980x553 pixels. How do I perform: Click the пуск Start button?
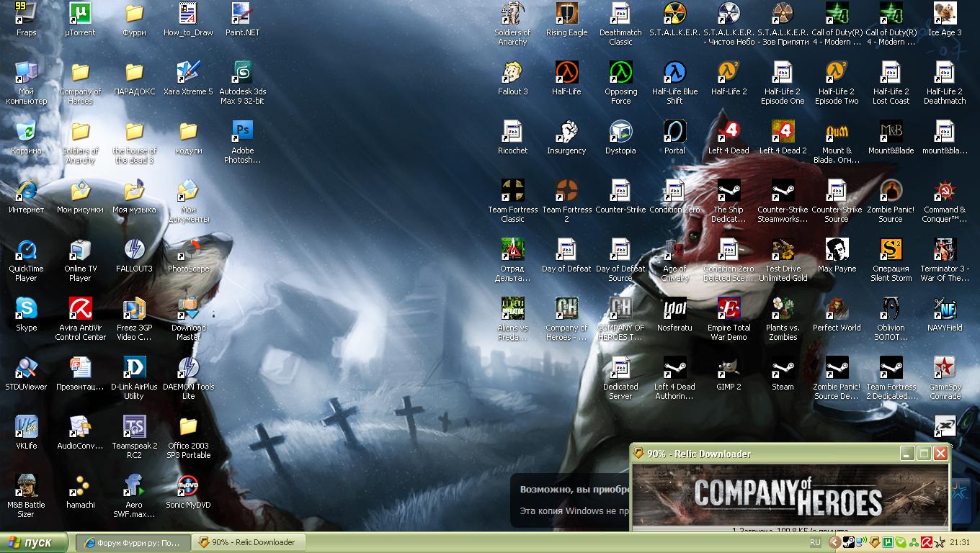[34, 542]
